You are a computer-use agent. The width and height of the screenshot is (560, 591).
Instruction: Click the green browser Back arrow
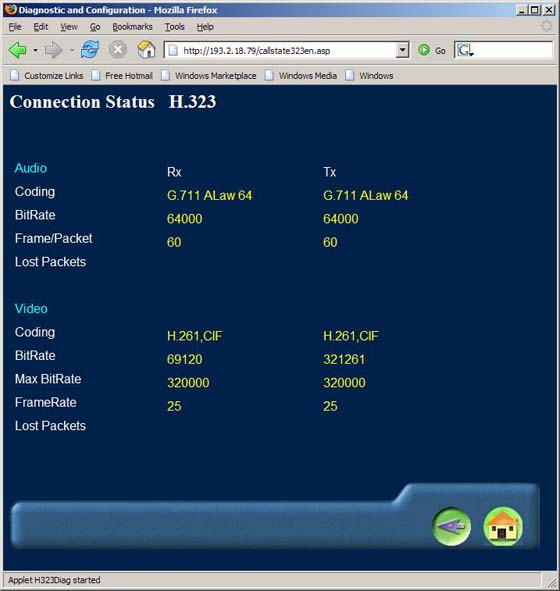click(17, 50)
